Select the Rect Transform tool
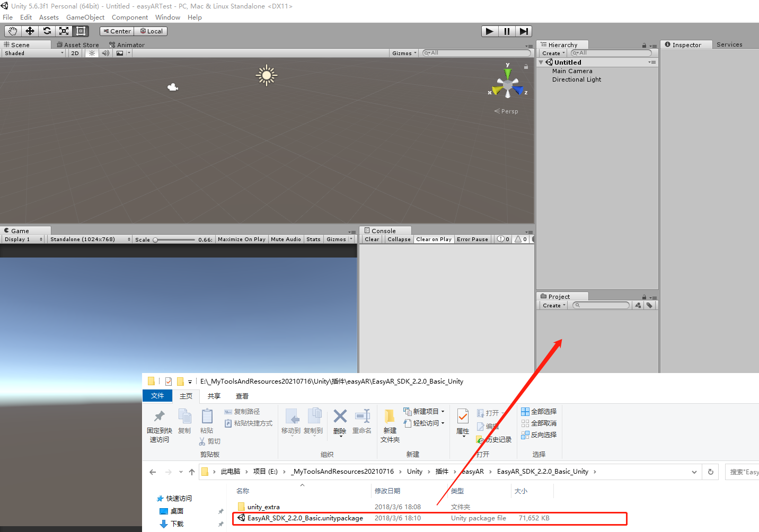 (81, 31)
